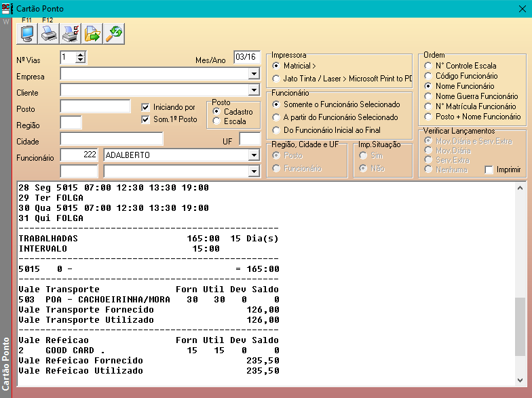Increase the Nº Vias stepper value
532x398 pixels.
pyautogui.click(x=81, y=54)
